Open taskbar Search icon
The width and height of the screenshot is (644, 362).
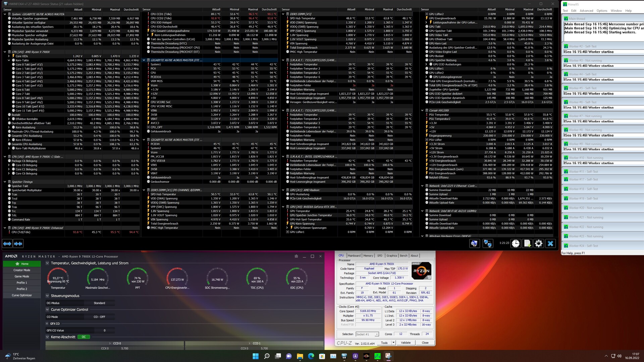click(267, 356)
